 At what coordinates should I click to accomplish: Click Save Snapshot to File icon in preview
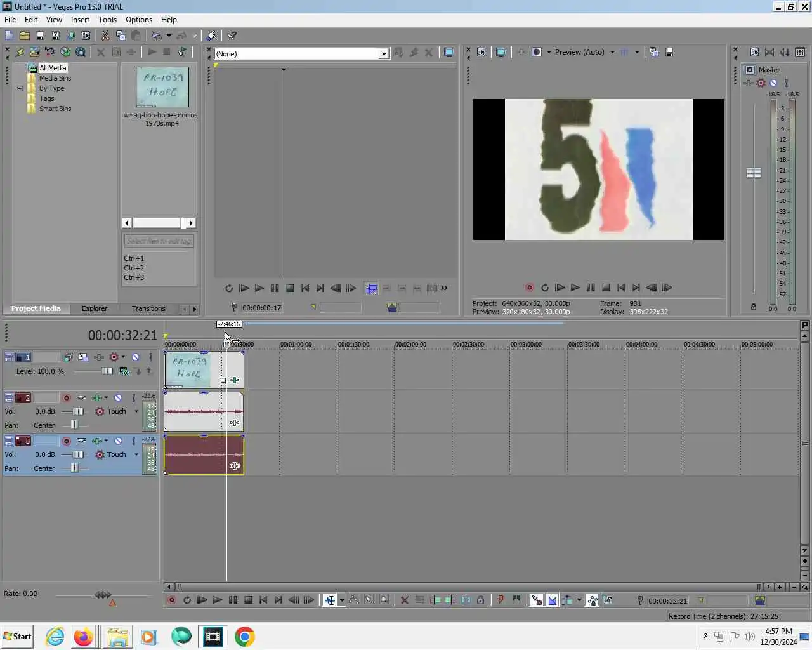[x=669, y=52]
